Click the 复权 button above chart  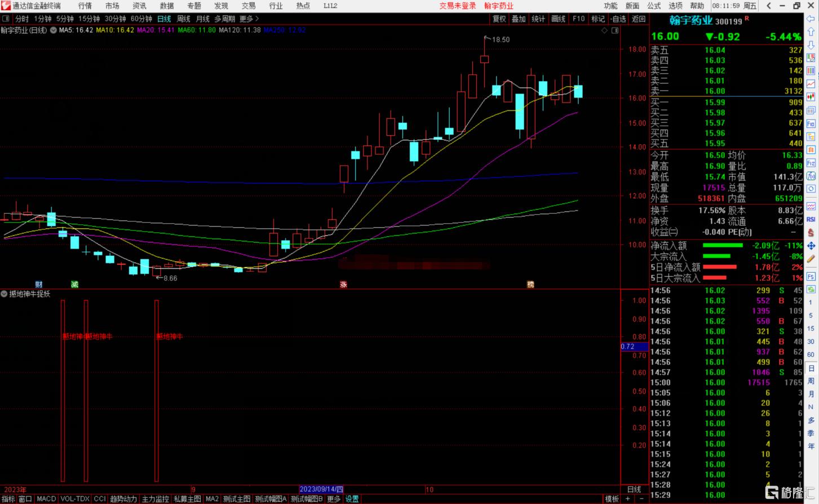pyautogui.click(x=499, y=19)
